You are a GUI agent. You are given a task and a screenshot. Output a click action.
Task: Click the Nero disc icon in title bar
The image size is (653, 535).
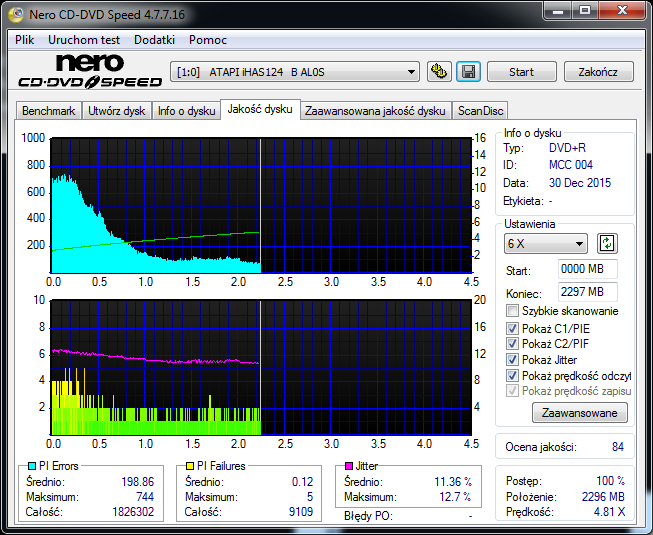[16, 15]
